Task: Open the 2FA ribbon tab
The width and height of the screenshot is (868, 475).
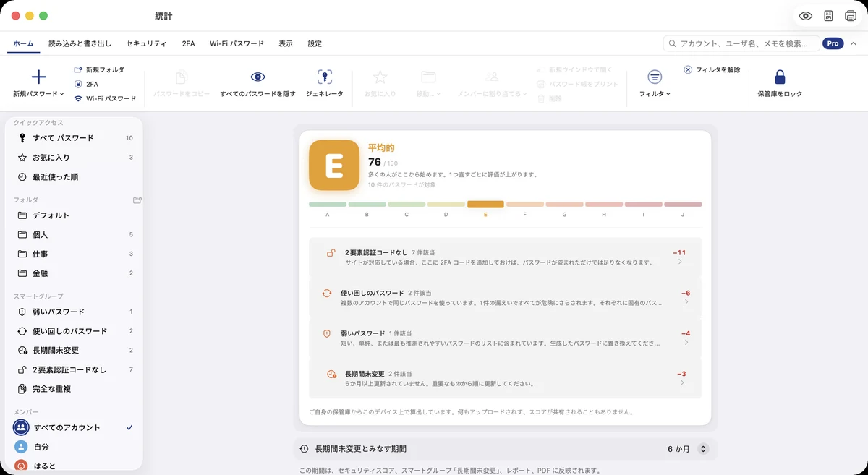Action: [x=188, y=43]
